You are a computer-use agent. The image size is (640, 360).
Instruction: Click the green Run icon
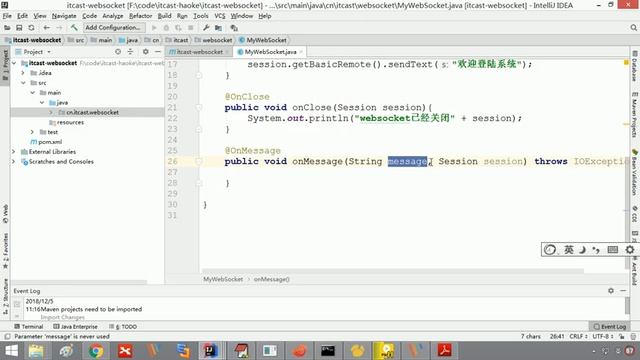click(x=154, y=28)
